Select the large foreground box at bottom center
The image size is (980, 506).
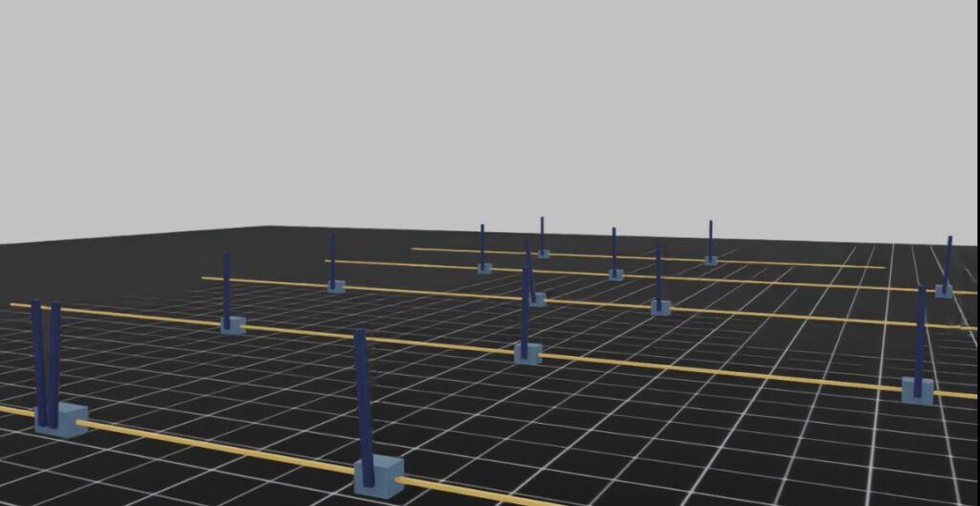[378, 476]
